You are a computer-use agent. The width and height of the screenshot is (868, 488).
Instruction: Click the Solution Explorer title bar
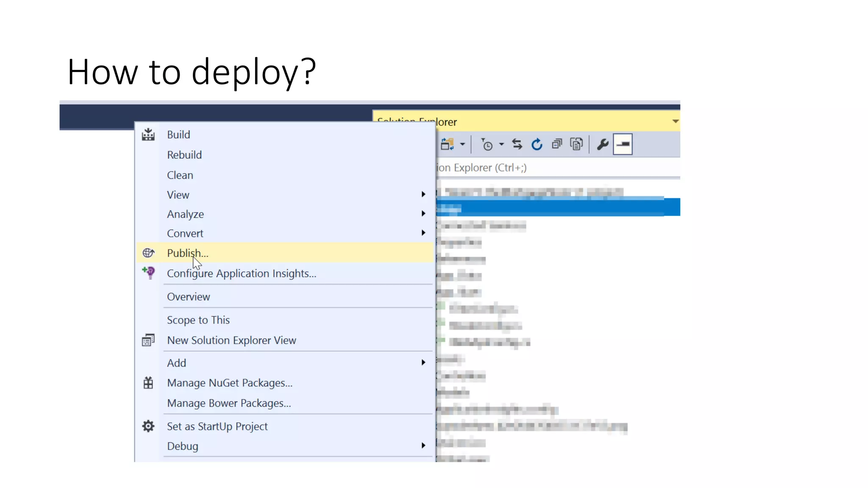(x=526, y=122)
